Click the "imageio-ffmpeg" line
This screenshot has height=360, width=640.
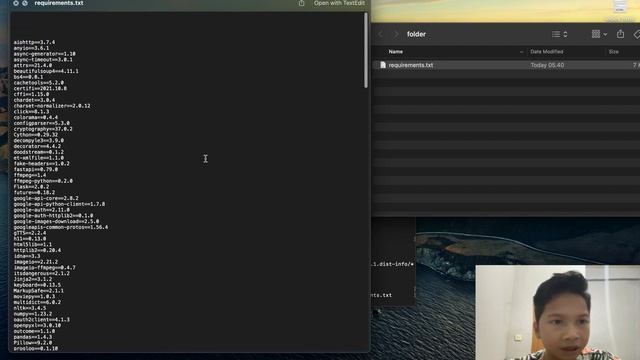(x=44, y=267)
